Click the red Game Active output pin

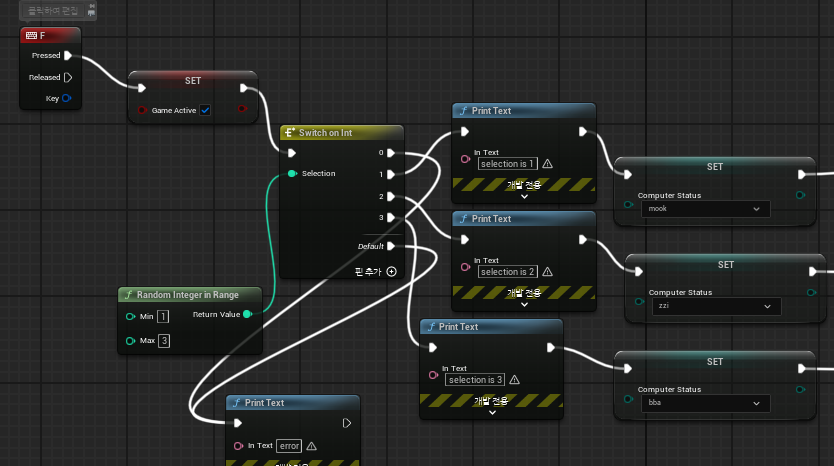242,109
